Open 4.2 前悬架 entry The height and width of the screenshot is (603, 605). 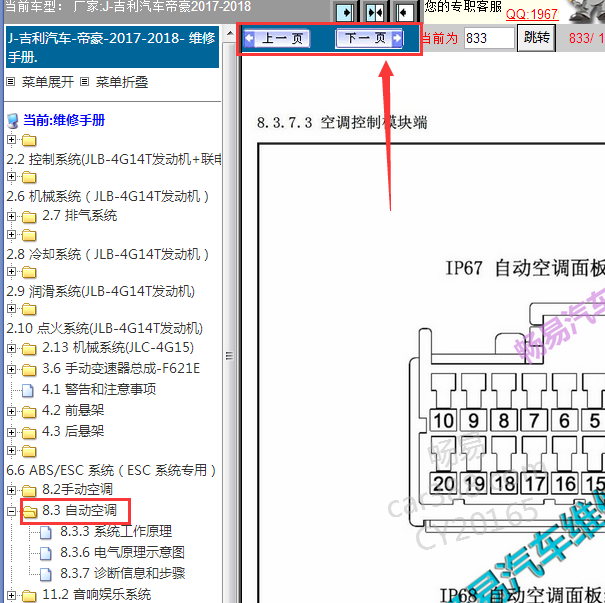[x=73, y=410]
